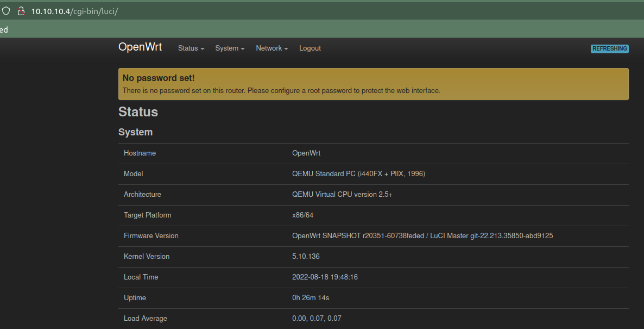Log out using the Logout link
Viewport: 644px width, 329px height.
click(x=310, y=48)
